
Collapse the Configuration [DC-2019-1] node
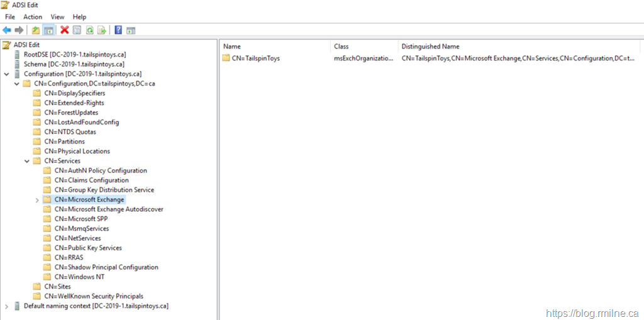click(7, 74)
